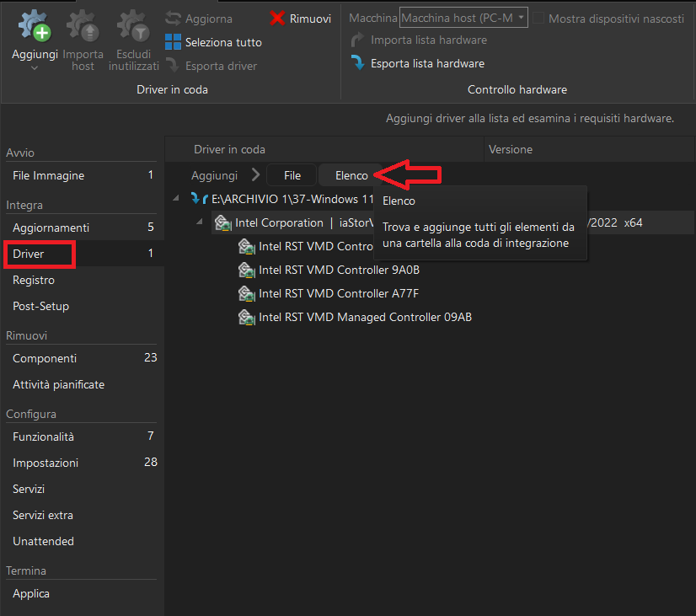Open Funzionalità in the sidebar
The width and height of the screenshot is (696, 616).
pyautogui.click(x=82, y=437)
